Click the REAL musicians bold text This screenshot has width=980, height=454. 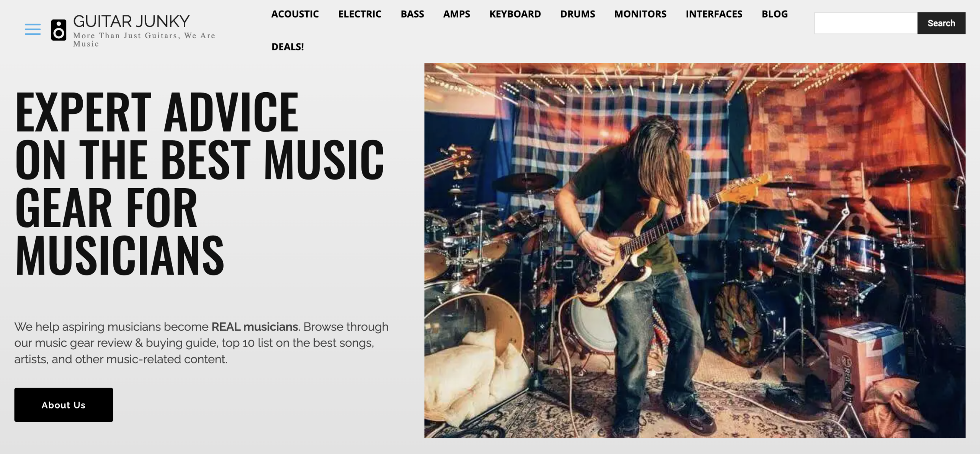click(255, 327)
